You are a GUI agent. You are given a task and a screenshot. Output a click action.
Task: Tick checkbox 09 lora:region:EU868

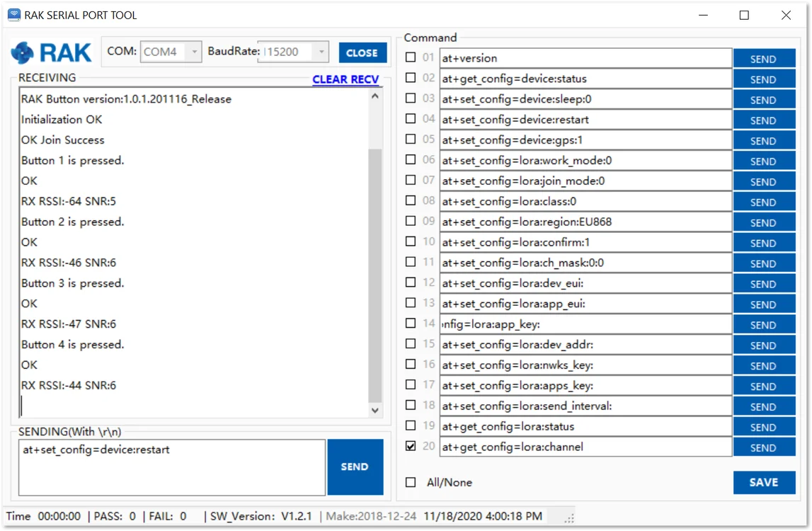coord(411,221)
